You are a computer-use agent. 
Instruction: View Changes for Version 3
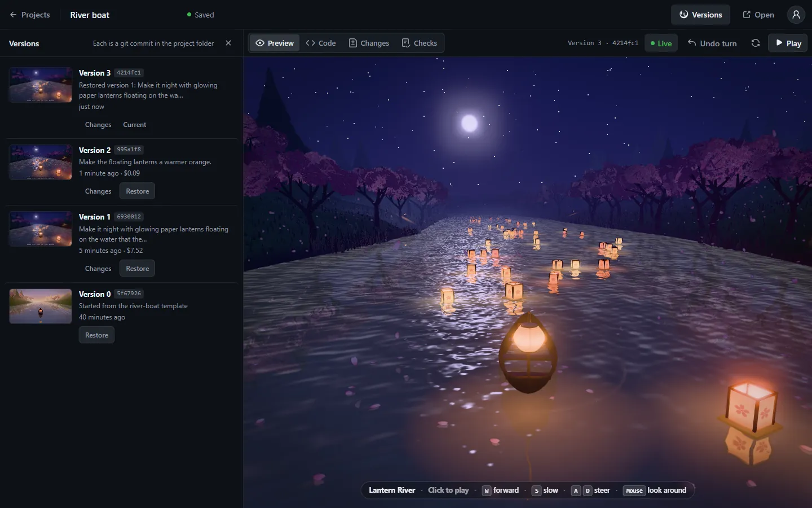point(98,125)
